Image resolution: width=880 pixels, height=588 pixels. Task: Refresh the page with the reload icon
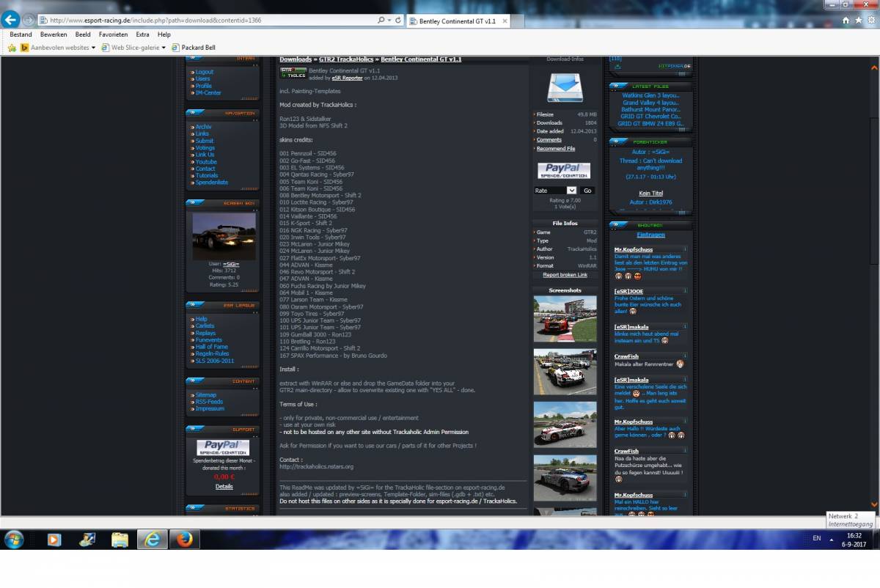coord(398,21)
